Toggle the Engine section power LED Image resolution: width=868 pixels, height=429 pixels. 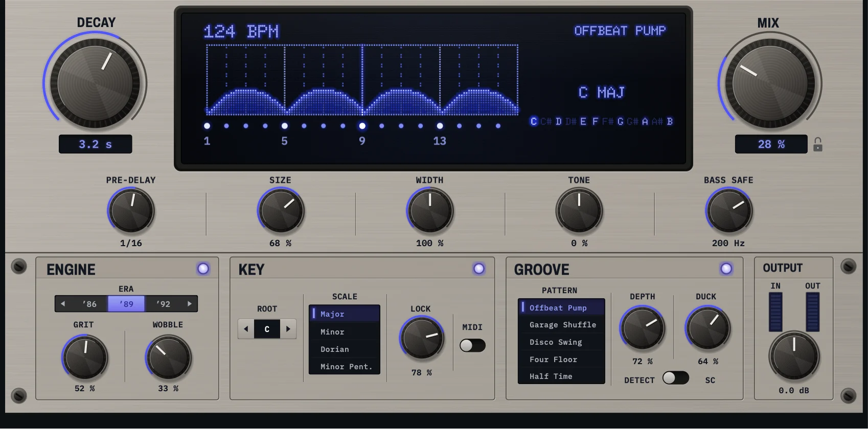203,269
